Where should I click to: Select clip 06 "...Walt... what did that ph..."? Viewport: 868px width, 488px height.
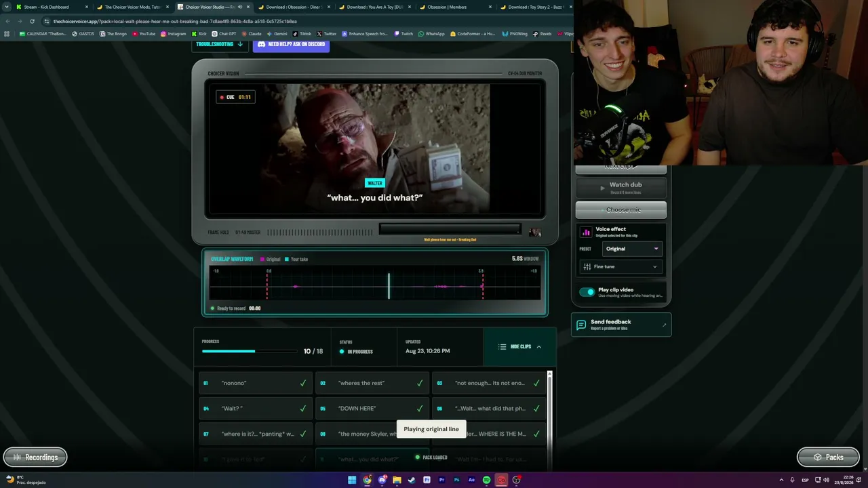click(x=489, y=409)
